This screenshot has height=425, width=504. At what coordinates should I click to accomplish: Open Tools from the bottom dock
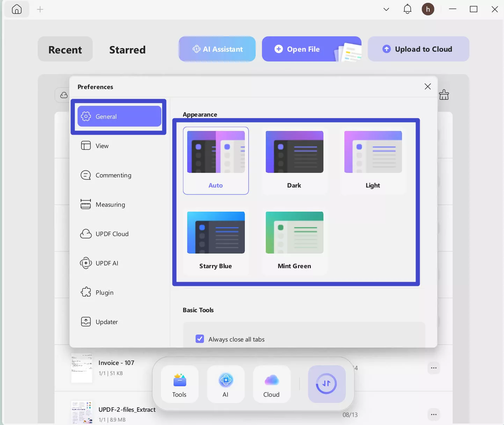click(180, 384)
